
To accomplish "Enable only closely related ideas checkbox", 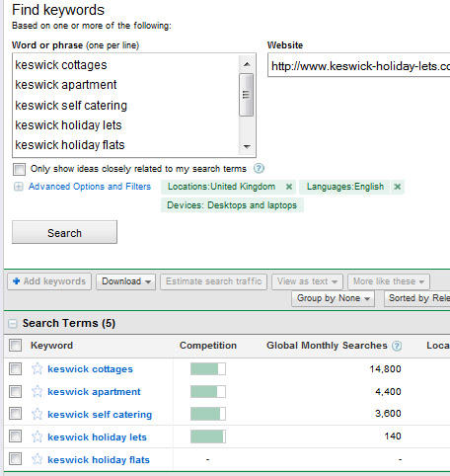I will coord(19,169).
